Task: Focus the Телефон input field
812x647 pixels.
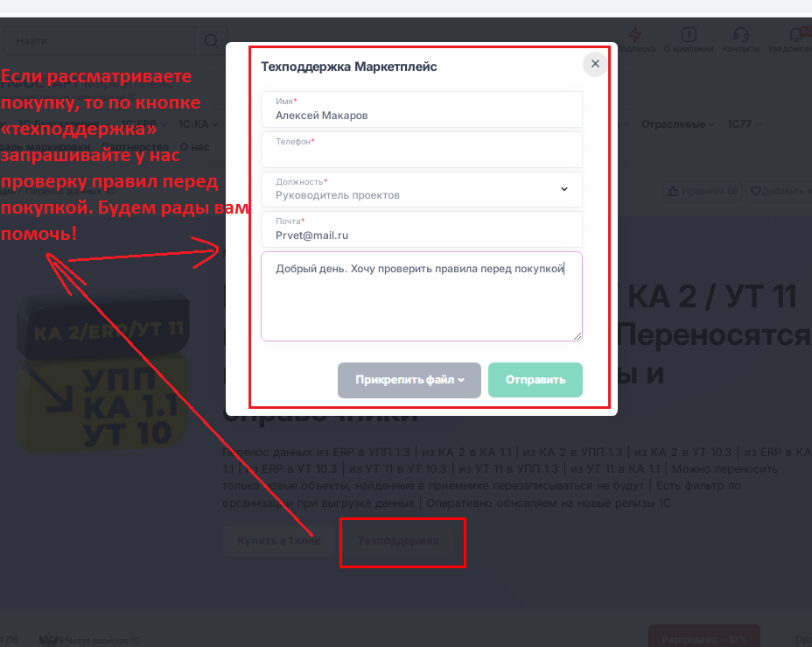Action: (x=422, y=150)
